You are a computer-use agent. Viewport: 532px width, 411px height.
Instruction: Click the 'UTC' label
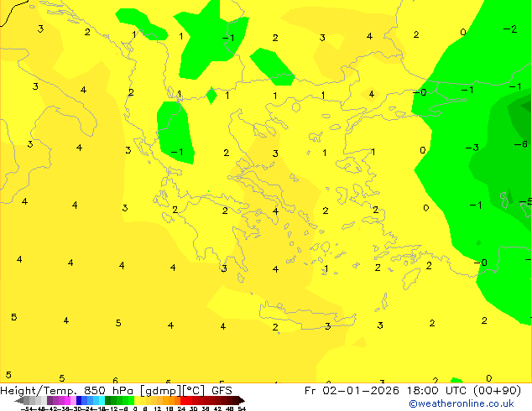456,391
